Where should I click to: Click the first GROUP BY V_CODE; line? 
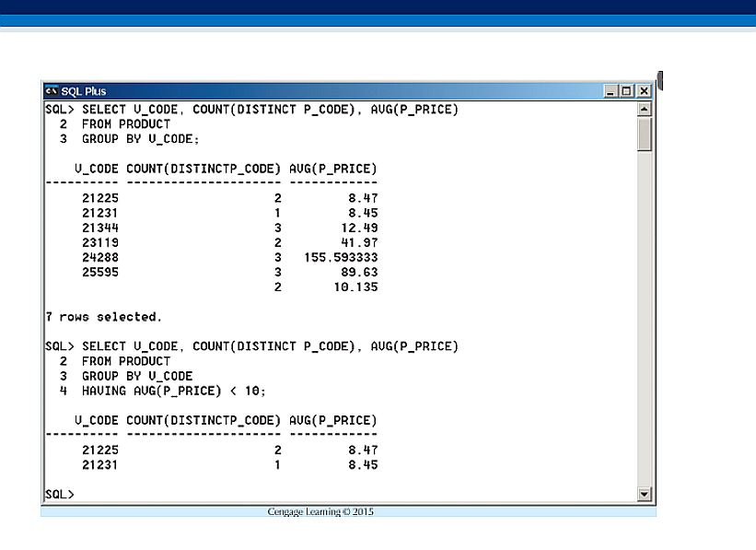point(140,139)
